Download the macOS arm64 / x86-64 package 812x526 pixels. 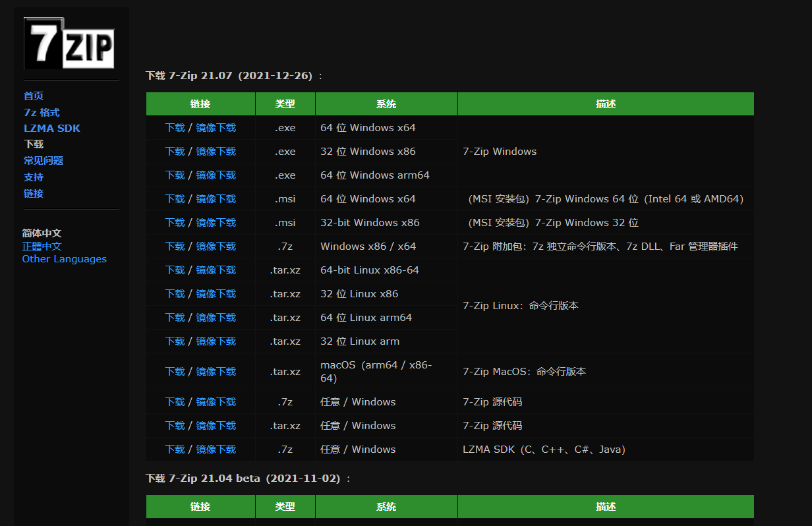pos(175,372)
